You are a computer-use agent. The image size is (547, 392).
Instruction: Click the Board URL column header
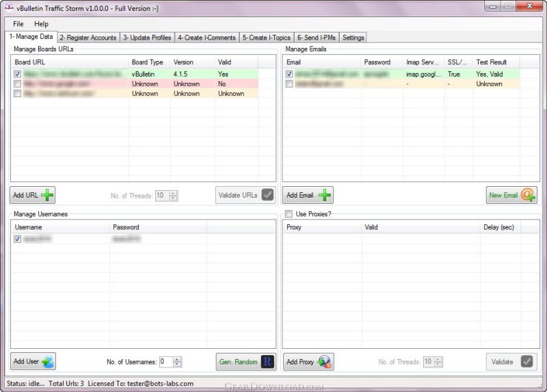pos(70,62)
